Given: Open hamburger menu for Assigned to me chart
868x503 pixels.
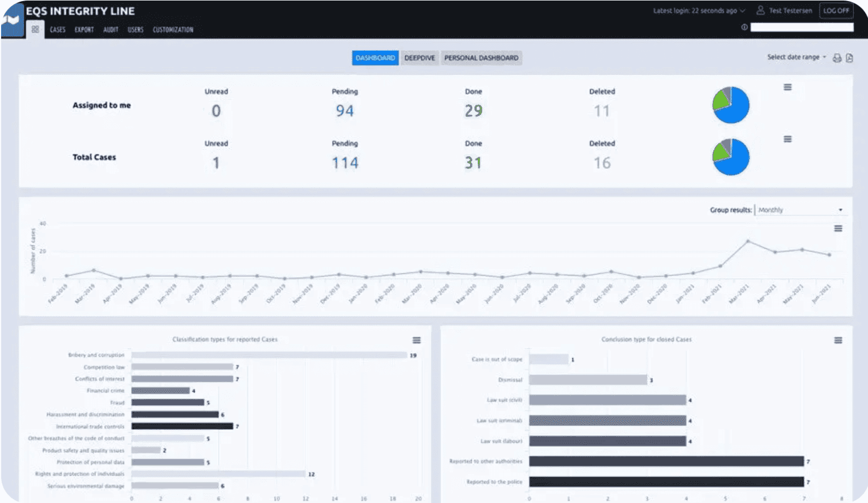Looking at the screenshot, I should pyautogui.click(x=788, y=87).
